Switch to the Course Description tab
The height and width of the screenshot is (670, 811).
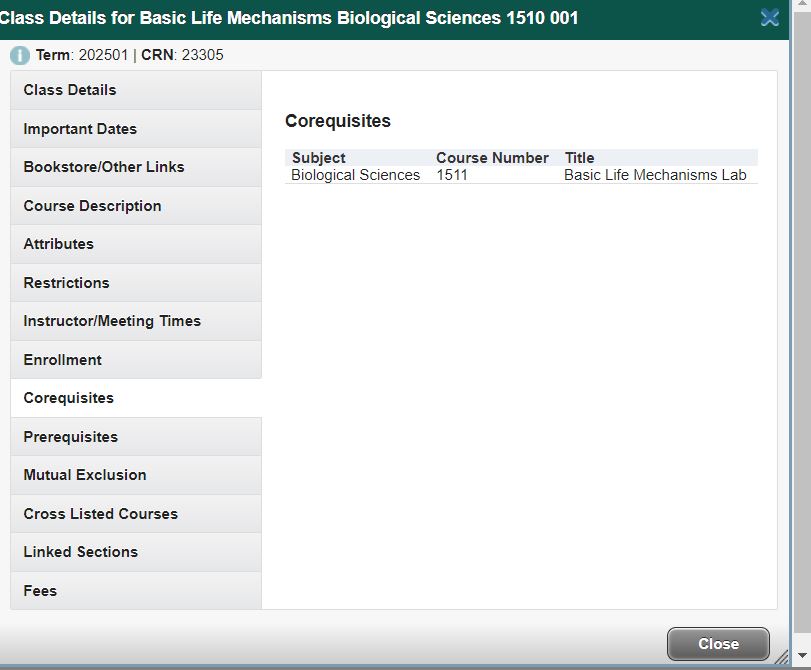[x=136, y=206]
